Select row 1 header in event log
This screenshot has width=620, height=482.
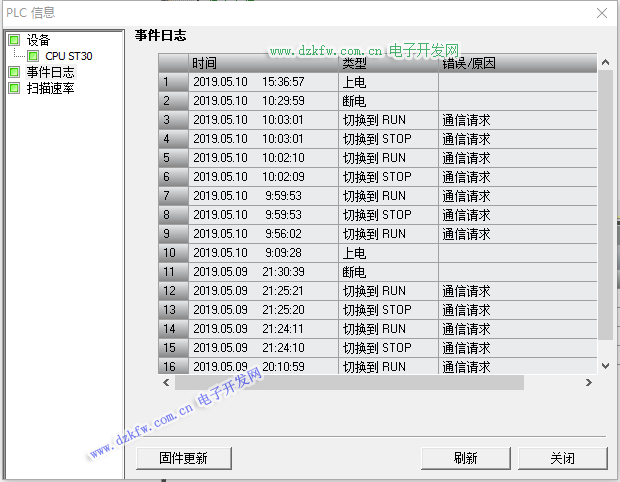(x=172, y=82)
